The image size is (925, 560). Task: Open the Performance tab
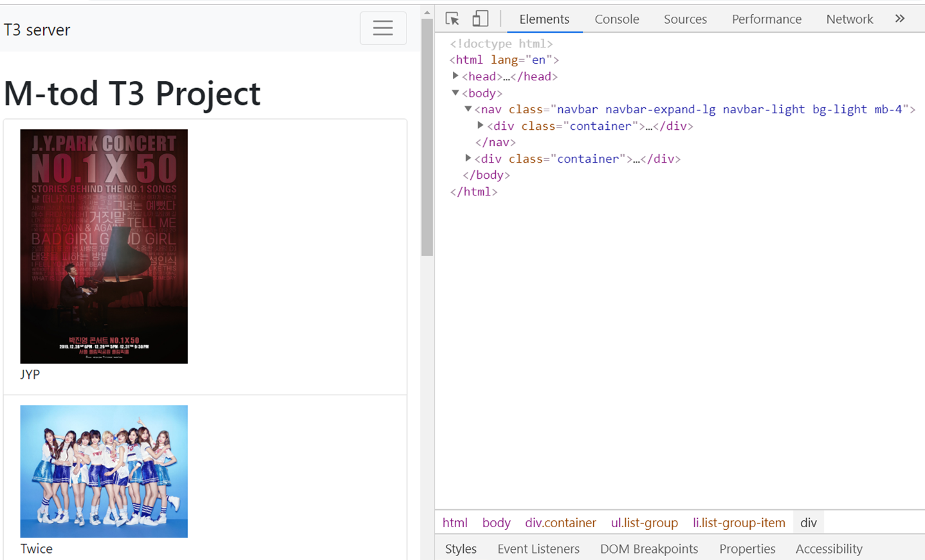766,19
